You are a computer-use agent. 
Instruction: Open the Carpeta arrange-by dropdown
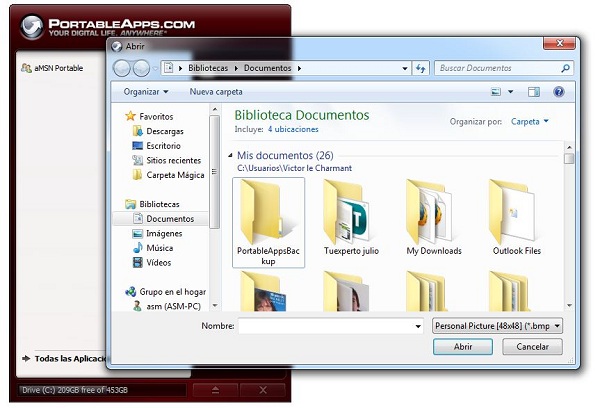[x=530, y=122]
